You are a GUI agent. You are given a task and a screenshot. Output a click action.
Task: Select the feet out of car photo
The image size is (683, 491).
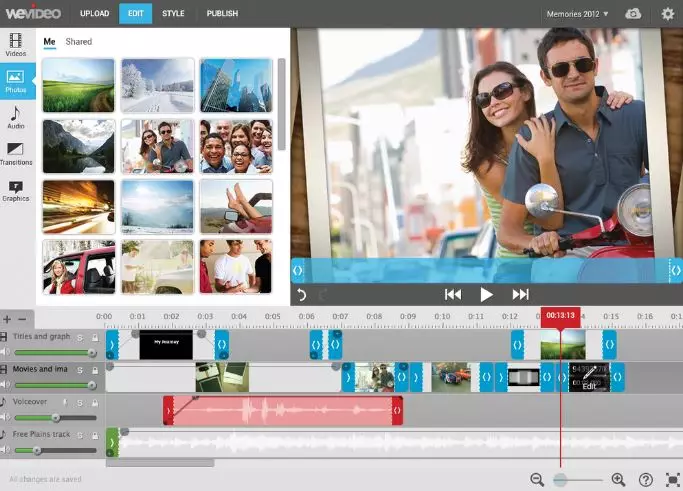tap(236, 207)
